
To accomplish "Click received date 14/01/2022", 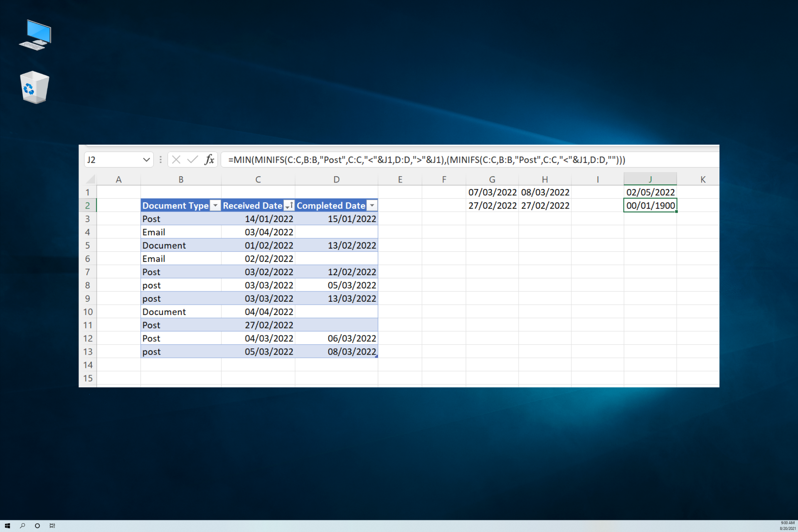I will [x=258, y=219].
